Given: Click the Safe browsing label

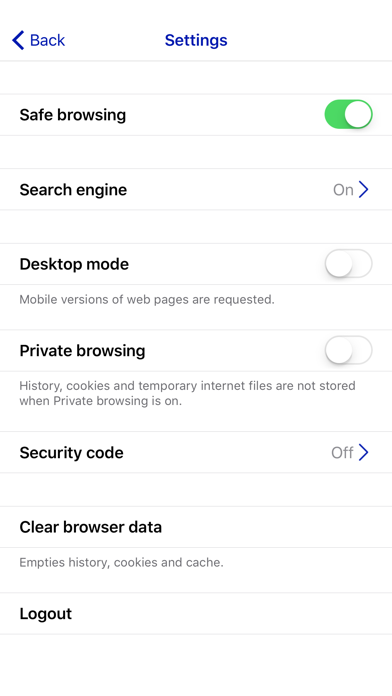Looking at the screenshot, I should (x=73, y=115).
